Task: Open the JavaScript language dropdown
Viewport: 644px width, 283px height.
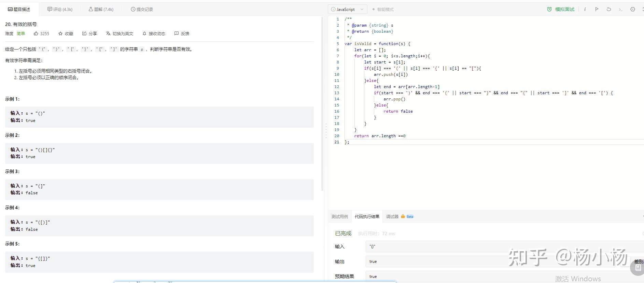Action: pos(348,9)
